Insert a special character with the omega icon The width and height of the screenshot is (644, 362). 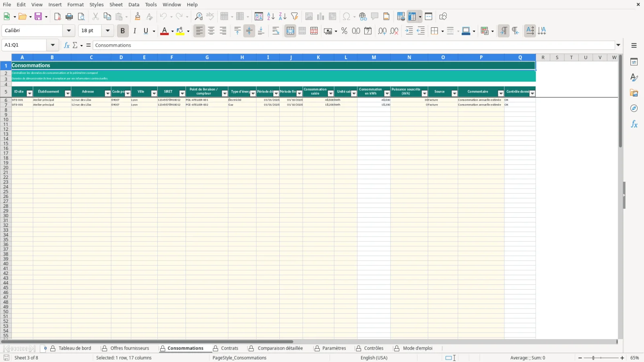coord(346,16)
